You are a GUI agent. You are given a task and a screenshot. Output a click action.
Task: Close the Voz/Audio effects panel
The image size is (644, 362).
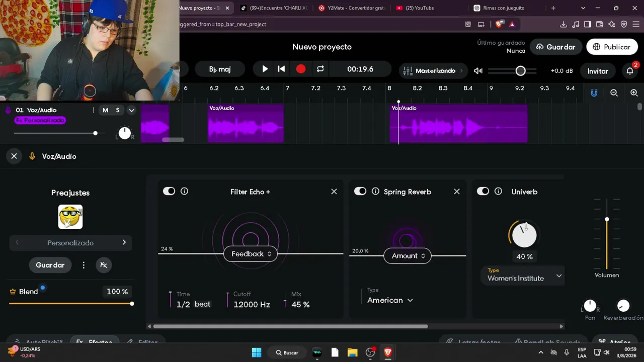[x=14, y=156]
